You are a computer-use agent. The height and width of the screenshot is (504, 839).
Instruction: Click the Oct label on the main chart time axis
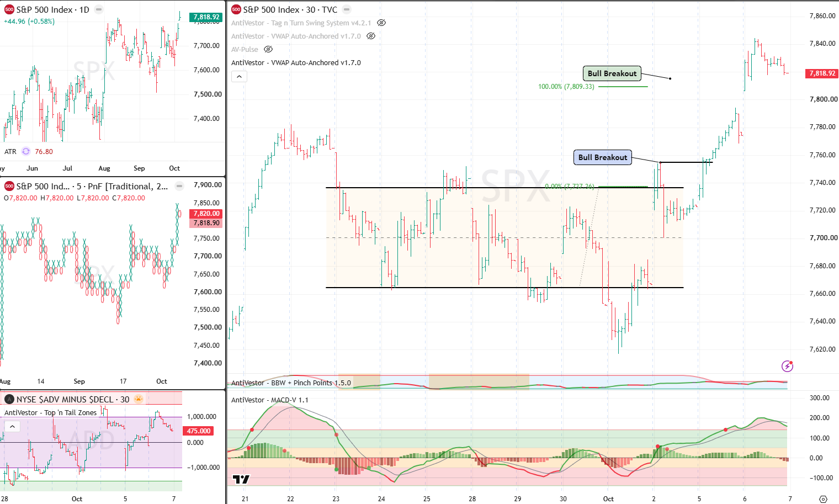coord(608,498)
